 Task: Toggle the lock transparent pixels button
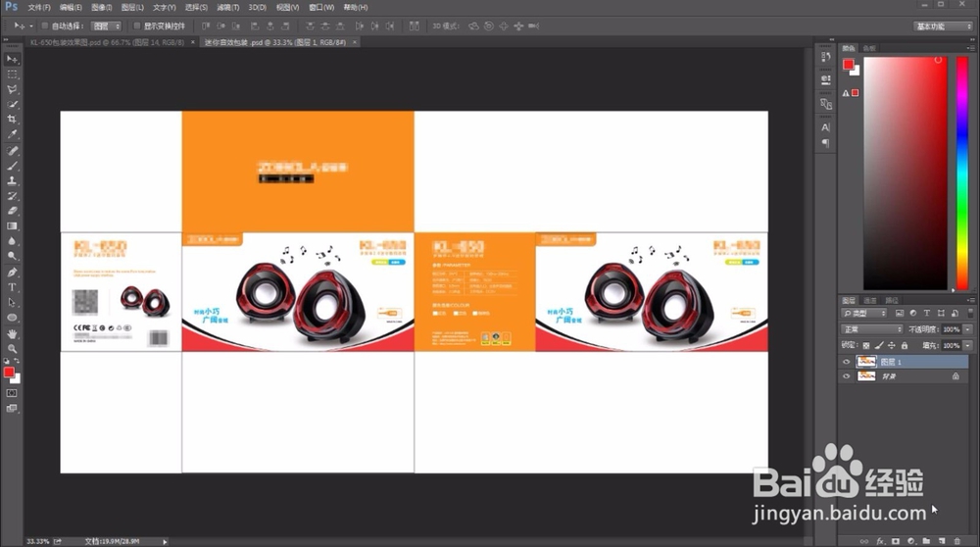tap(866, 345)
